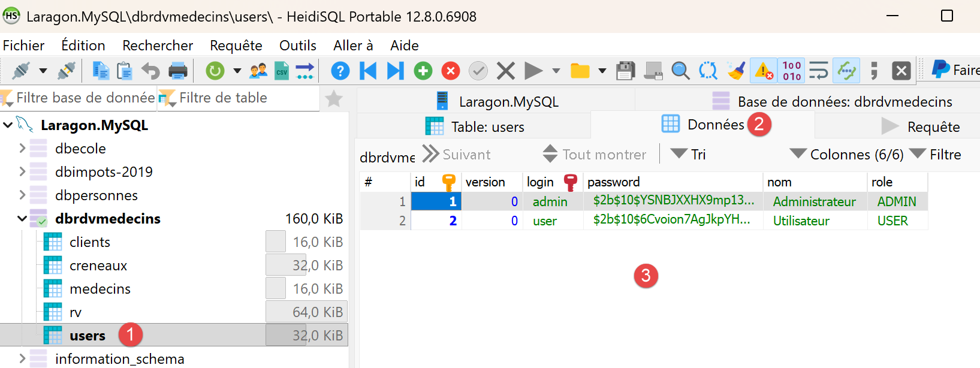Go to last row icon
The width and height of the screenshot is (980, 368).
pos(396,71)
